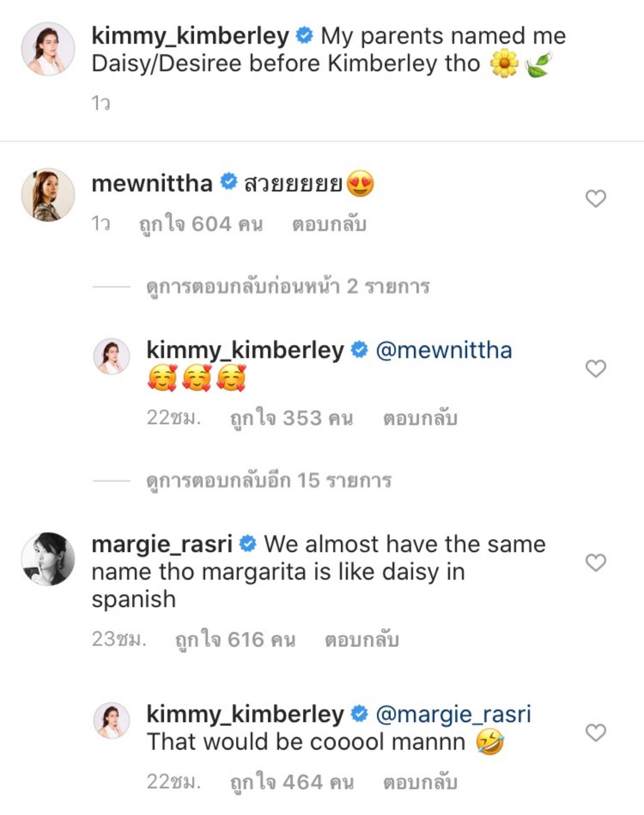Open margie_rasri's black-and-white avatar
Image resolution: width=644 pixels, height=815 pixels.
click(x=48, y=558)
